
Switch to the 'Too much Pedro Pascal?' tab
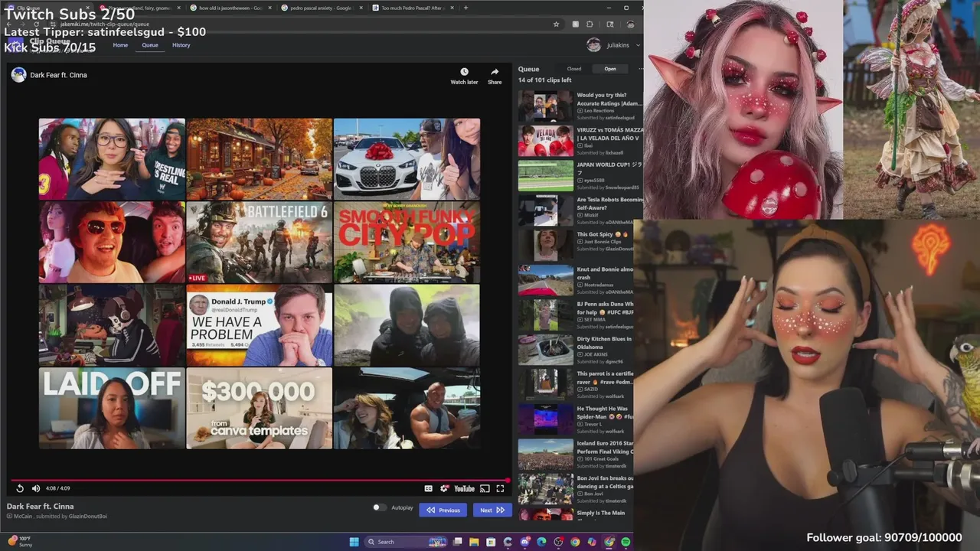pyautogui.click(x=412, y=8)
